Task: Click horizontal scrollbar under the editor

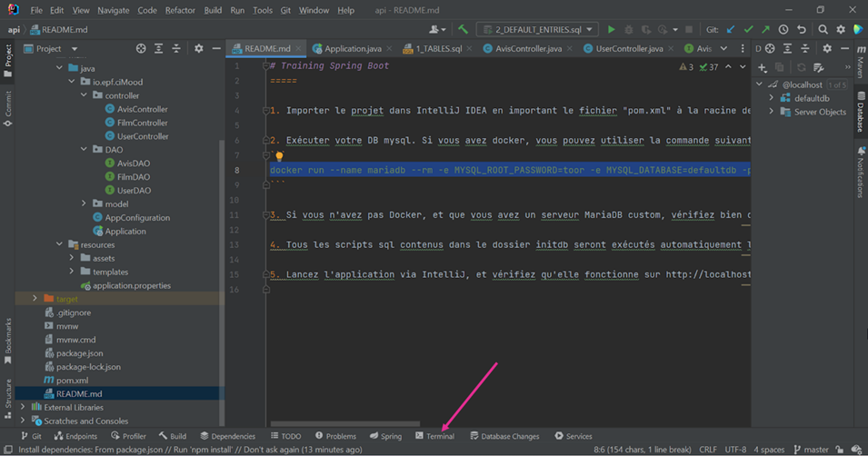Action: (344, 424)
